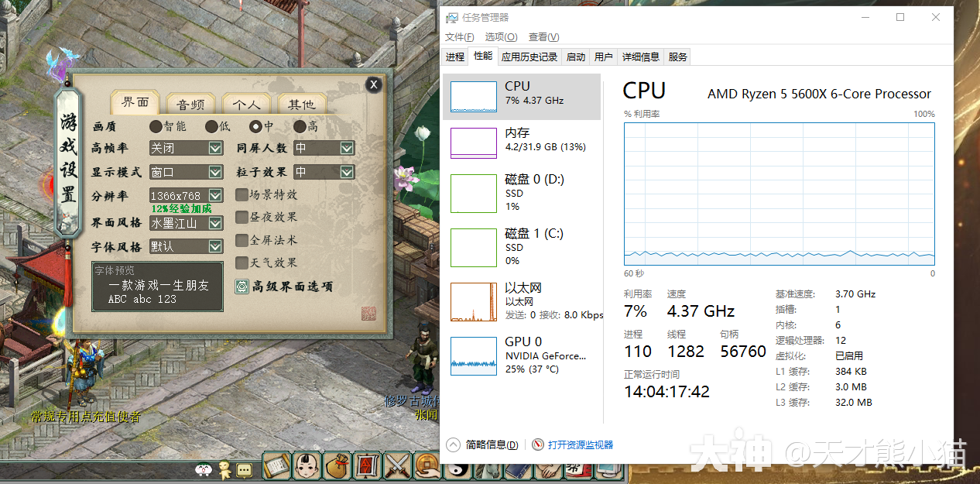Open the speech bubble chat icon
The height and width of the screenshot is (484, 980).
pos(244,469)
